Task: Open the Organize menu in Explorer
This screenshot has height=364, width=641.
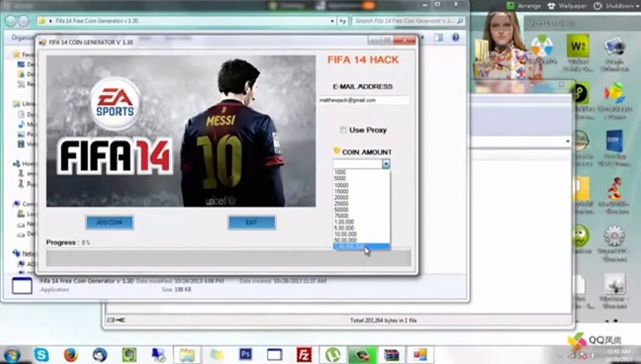Action: 22,37
